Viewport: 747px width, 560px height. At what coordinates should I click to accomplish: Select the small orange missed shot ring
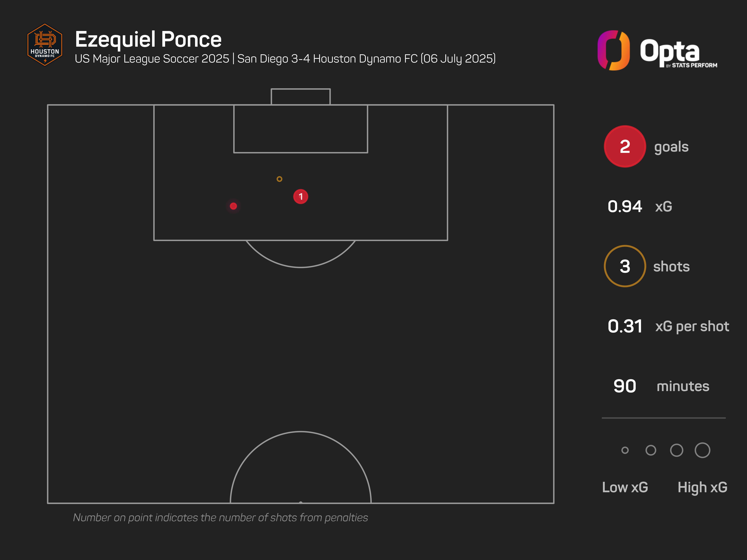click(x=279, y=179)
